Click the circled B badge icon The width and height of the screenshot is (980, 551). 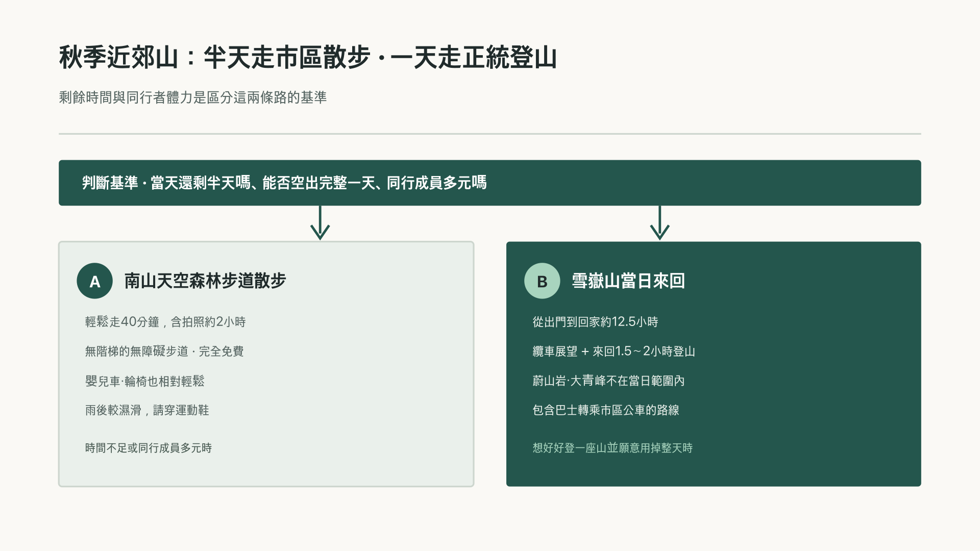coord(542,281)
